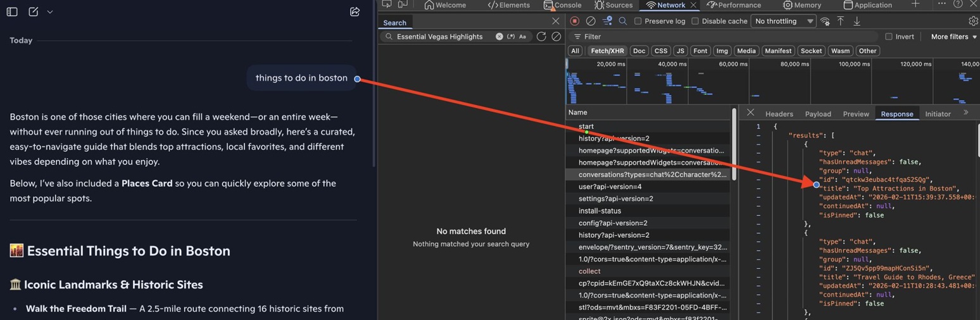Enable the Preserve log checkbox
Image resolution: width=980 pixels, height=320 pixels.
coord(638,21)
